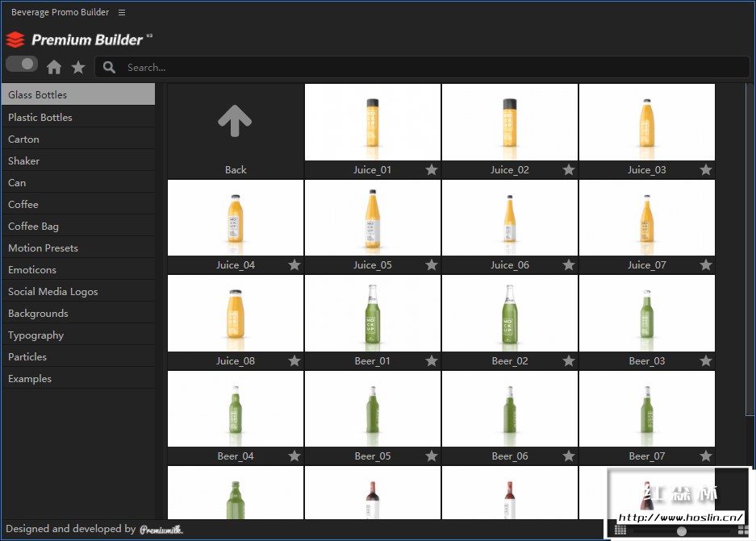Select the Beer_05 bottle thumbnail
Viewport: 756px width, 541px height.
(373, 409)
